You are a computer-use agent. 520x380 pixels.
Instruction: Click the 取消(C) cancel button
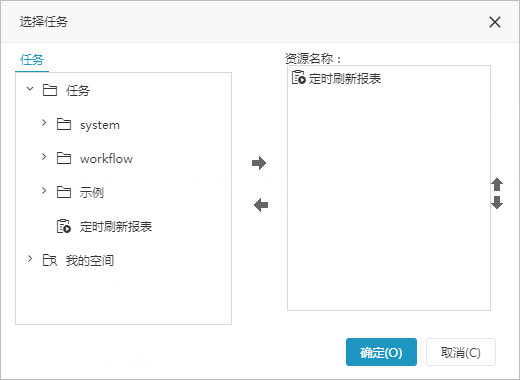[x=461, y=352]
